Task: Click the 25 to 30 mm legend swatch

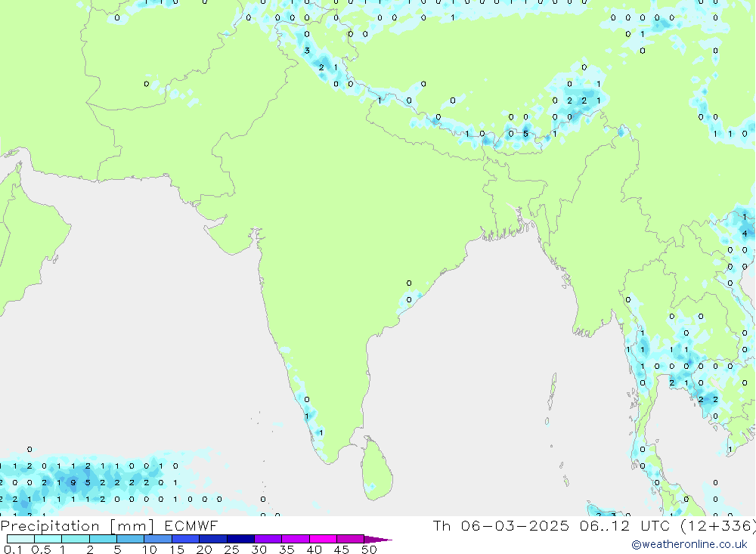Action: 240,539
